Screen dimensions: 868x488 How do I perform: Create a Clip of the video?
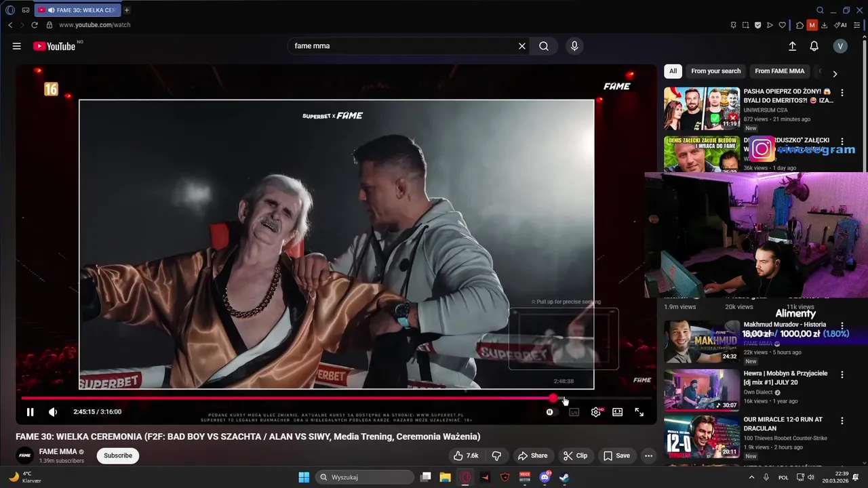click(575, 455)
